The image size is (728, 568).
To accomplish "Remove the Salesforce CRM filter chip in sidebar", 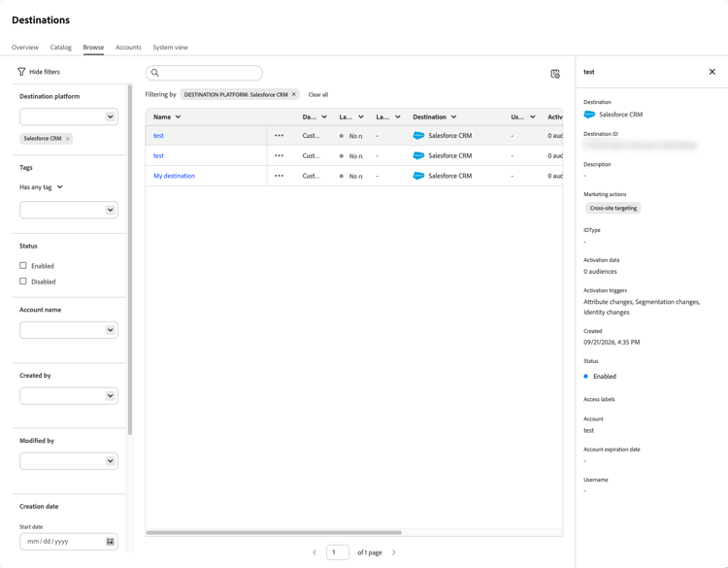I will [68, 139].
